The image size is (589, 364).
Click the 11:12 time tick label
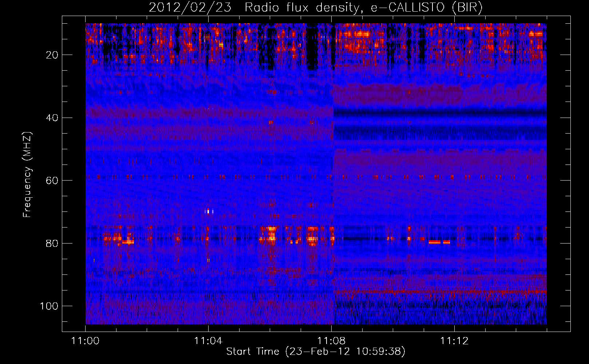click(x=454, y=341)
